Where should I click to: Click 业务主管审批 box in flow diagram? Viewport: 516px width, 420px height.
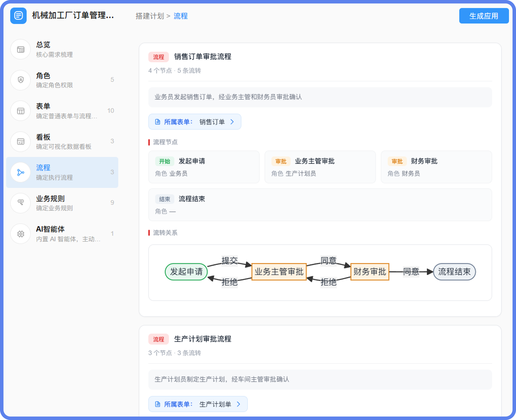[279, 272]
